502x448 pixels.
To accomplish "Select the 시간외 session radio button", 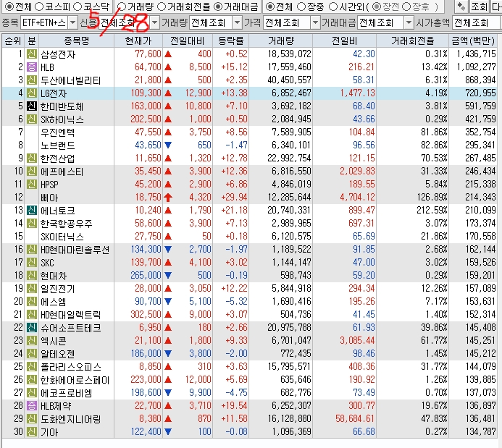I will [x=333, y=6].
